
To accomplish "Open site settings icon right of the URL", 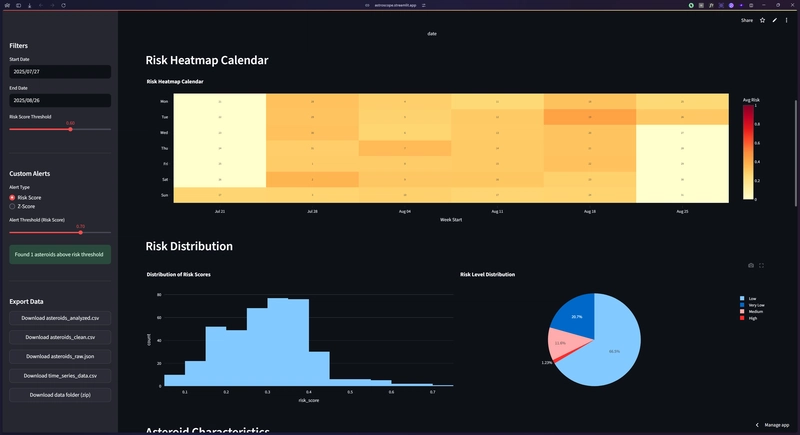I will coord(423,5).
